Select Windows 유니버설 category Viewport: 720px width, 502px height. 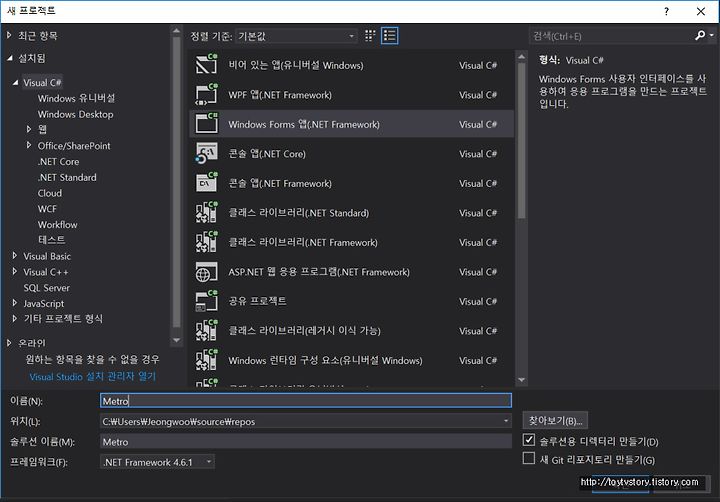click(76, 98)
